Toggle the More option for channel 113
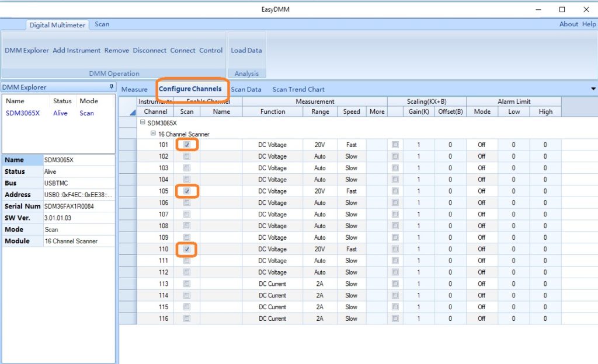The image size is (598, 364). click(395, 284)
